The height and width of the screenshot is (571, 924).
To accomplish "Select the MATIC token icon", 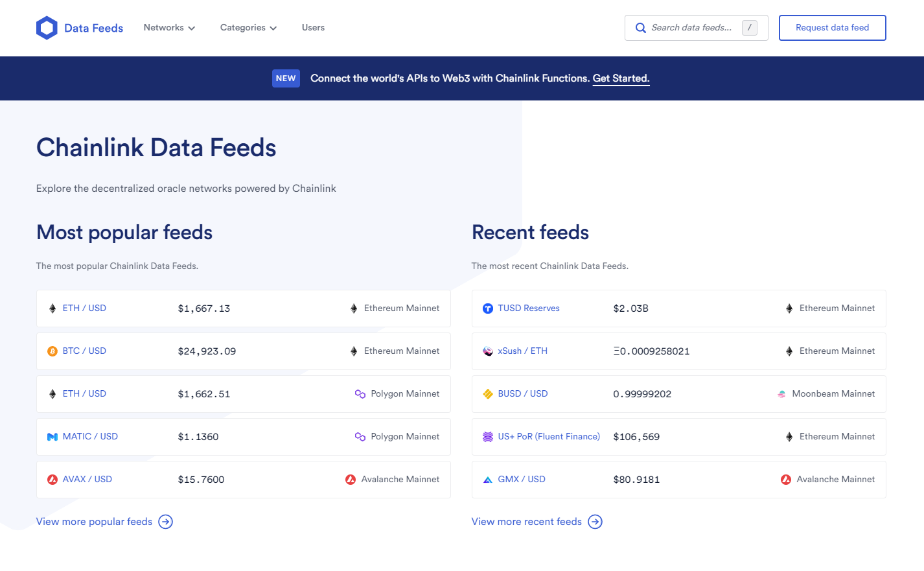I will click(x=52, y=436).
